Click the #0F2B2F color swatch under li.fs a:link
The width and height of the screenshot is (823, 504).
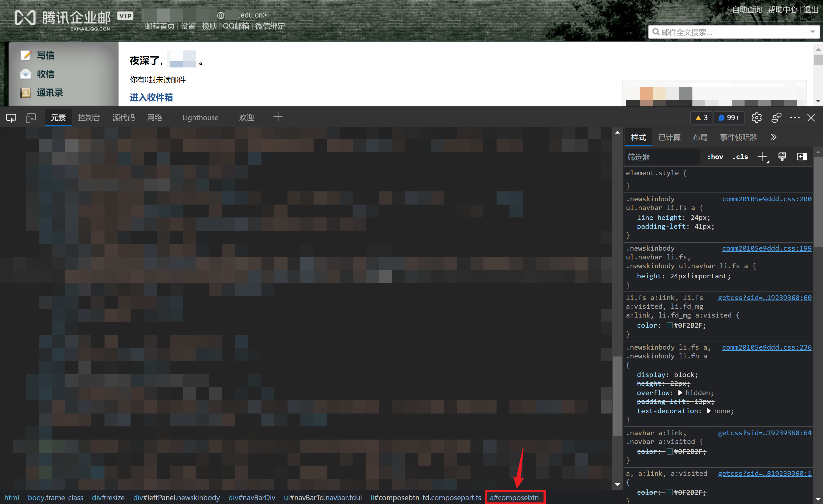669,325
